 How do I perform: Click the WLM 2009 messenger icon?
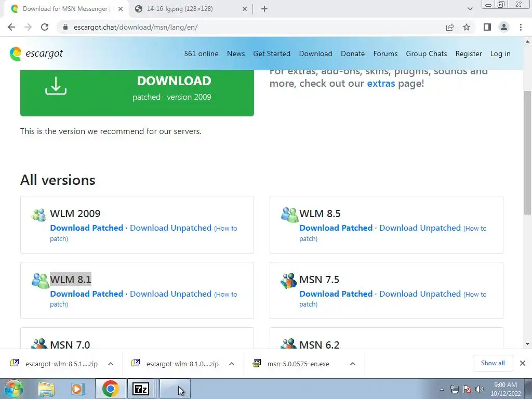[x=38, y=215]
